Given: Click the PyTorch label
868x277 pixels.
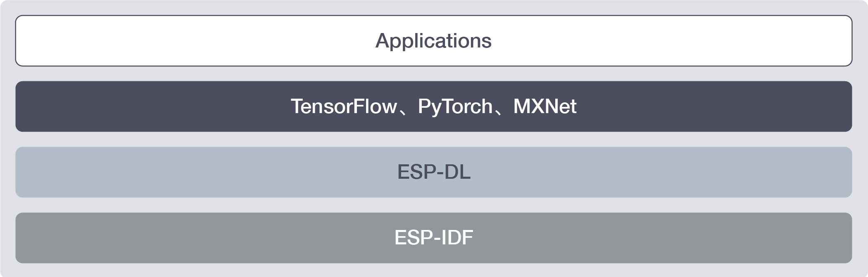Looking at the screenshot, I should (x=455, y=107).
